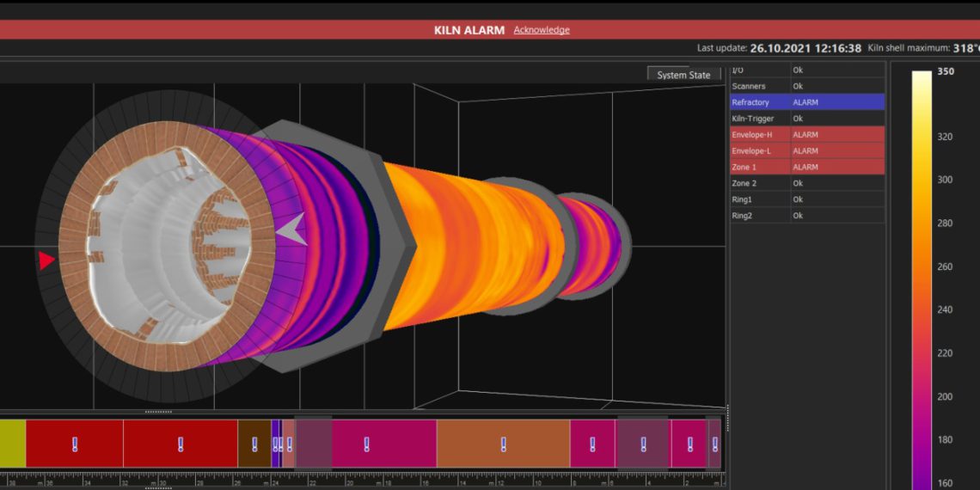Click warning icon in second dark red zone
Viewport: 980px width, 490px height.
(x=181, y=444)
